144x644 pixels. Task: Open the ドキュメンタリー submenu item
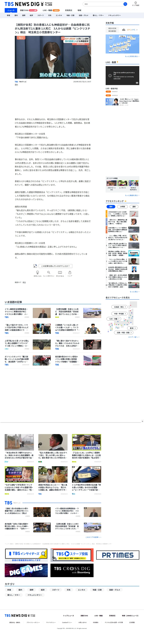(x=115, y=15)
